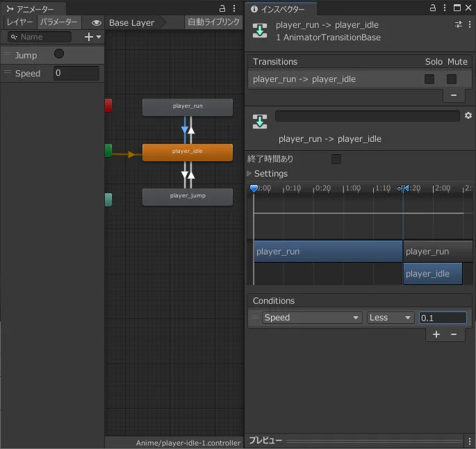The image size is (476, 449).
Task: Select the player_jump state node
Action: (x=188, y=197)
